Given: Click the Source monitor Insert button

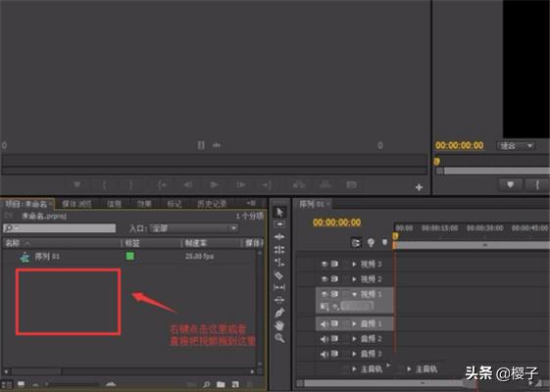Looking at the screenshot, I should pyautogui.click(x=298, y=184).
